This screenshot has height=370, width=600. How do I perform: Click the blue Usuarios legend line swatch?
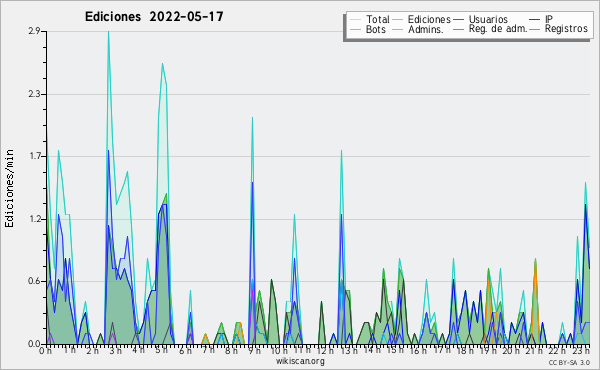coord(458,20)
